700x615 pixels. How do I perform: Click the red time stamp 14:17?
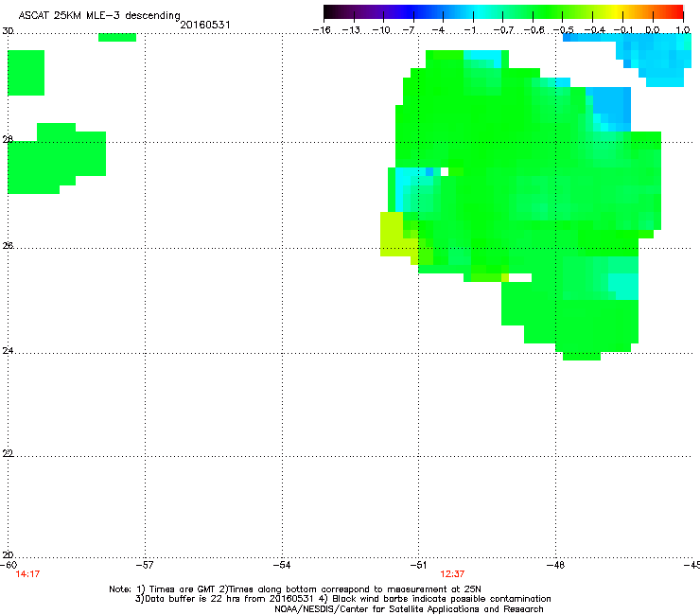click(x=27, y=574)
